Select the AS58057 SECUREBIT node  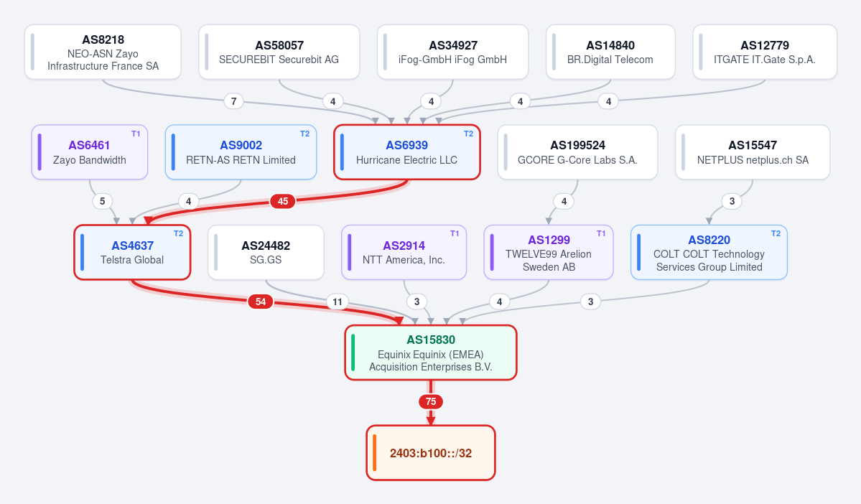click(x=279, y=52)
